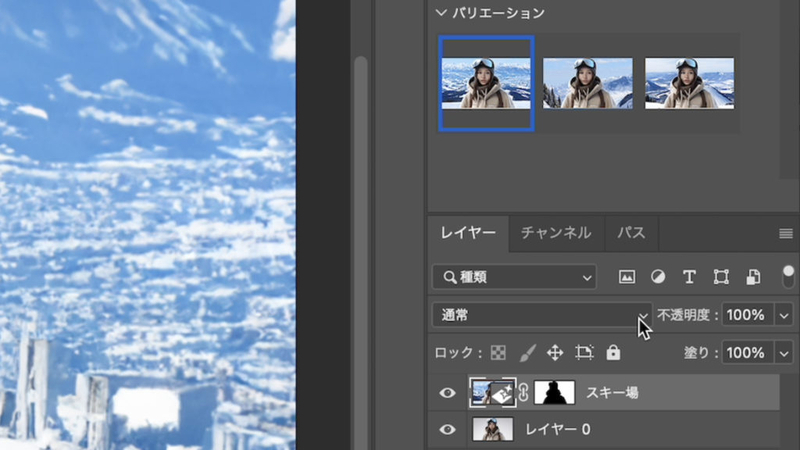Lock image pixels brush icon
Image resolution: width=800 pixels, height=450 pixels.
tap(528, 353)
